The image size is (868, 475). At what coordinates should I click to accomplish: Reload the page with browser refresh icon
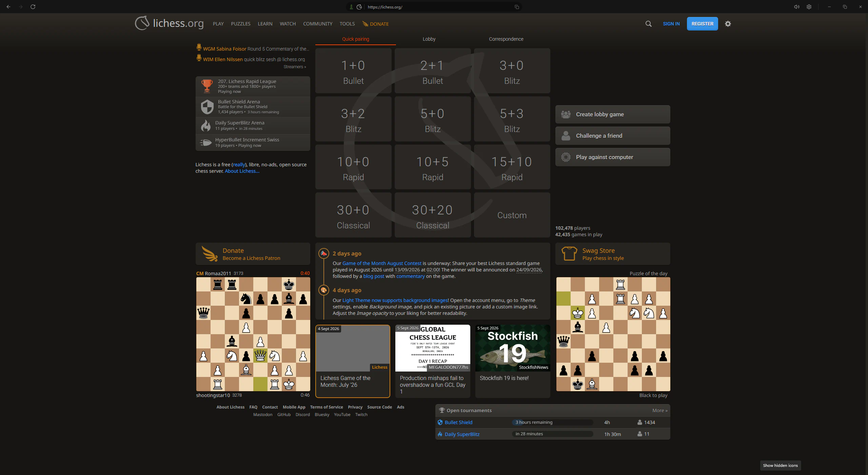[x=33, y=7]
